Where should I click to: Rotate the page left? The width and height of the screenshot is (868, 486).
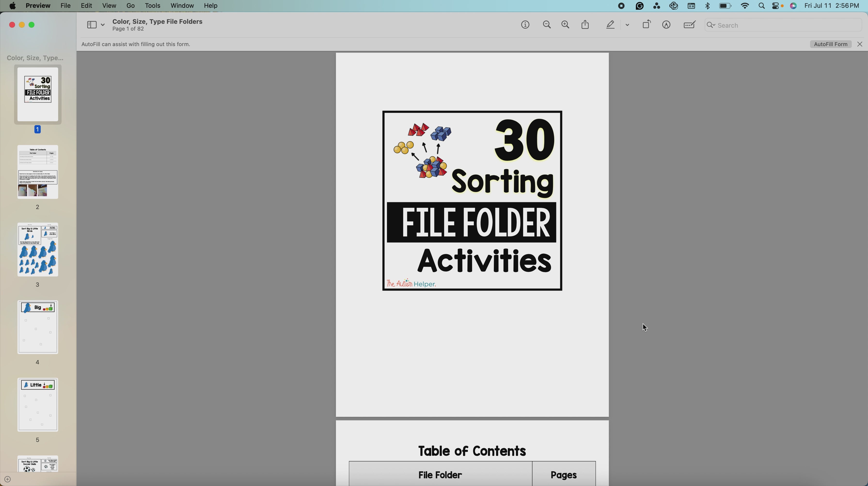[x=646, y=24]
